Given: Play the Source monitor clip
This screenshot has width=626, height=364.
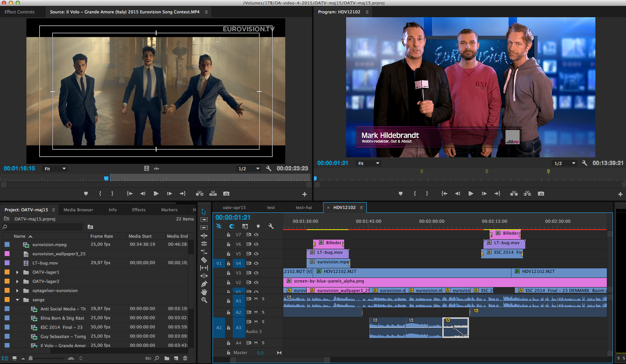Looking at the screenshot, I should coord(156,194).
